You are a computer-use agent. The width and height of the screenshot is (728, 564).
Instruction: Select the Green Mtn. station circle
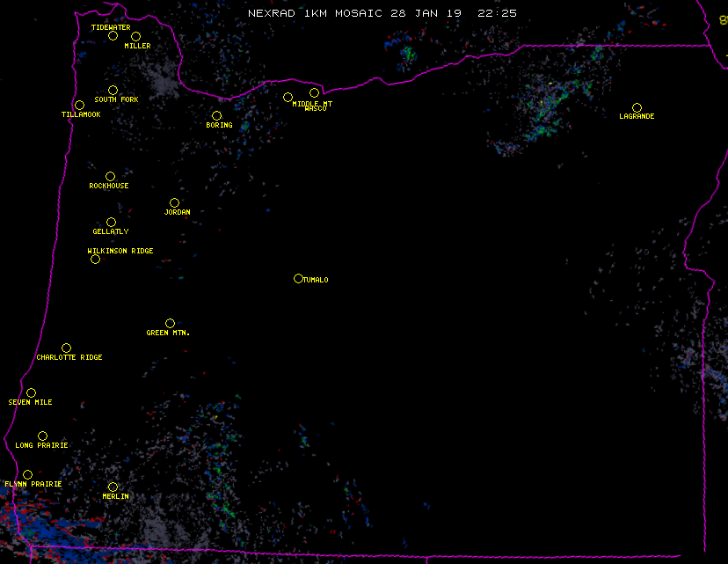[x=170, y=324]
